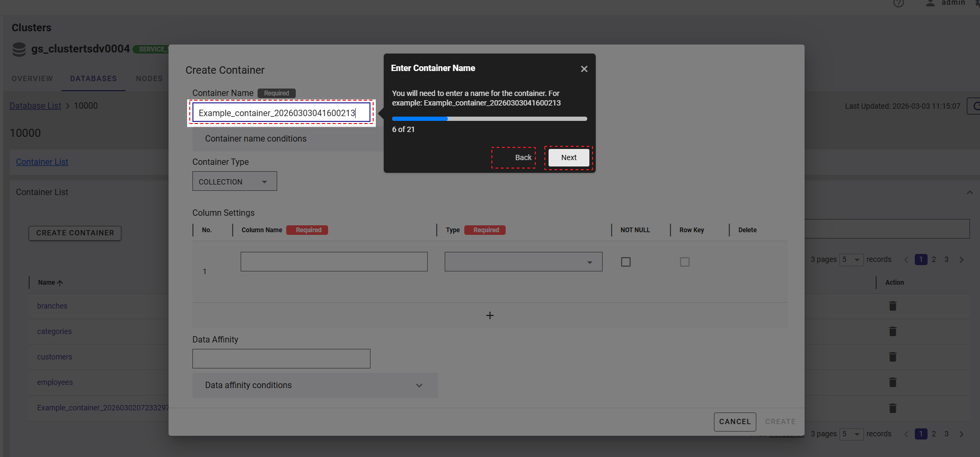Switch to the NODES tab

coord(149,78)
